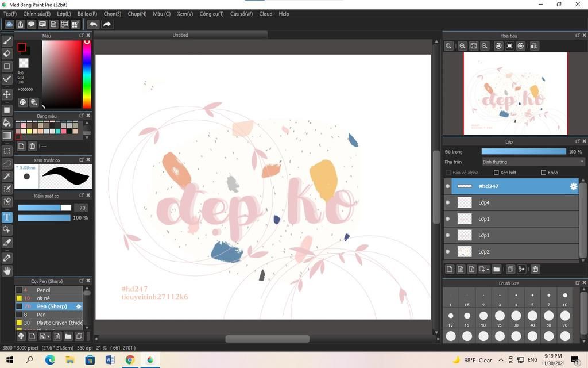Select the Brush tool in the left toolbar

tap(7, 41)
